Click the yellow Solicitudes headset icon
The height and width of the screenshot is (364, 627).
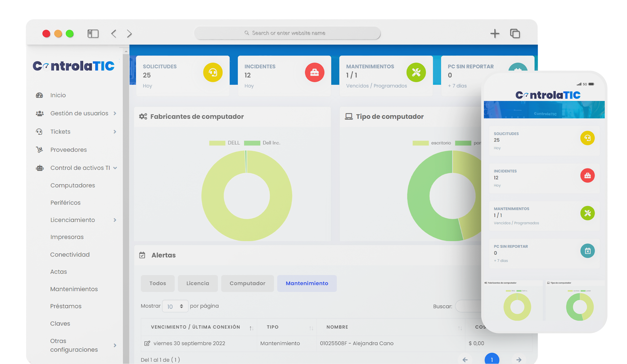click(213, 72)
